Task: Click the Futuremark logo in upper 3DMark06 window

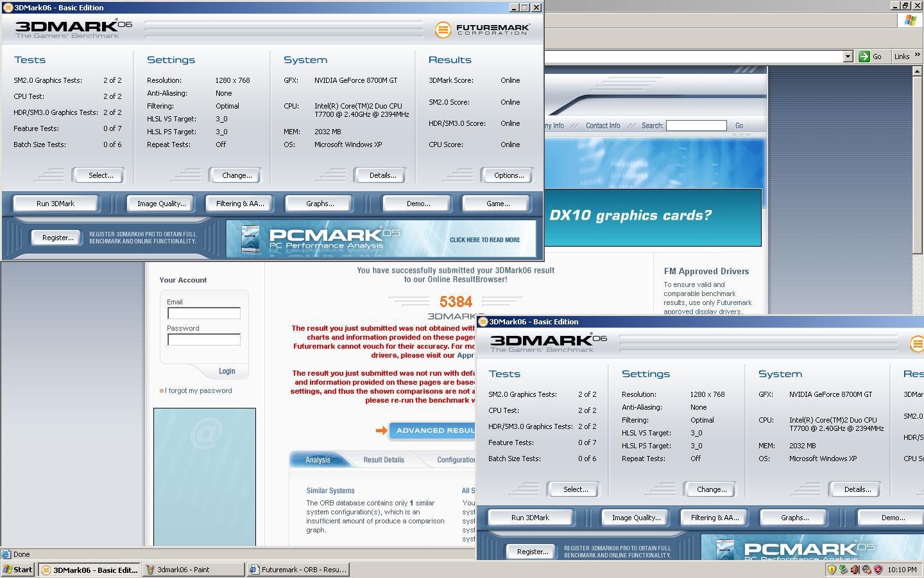Action: (x=482, y=30)
